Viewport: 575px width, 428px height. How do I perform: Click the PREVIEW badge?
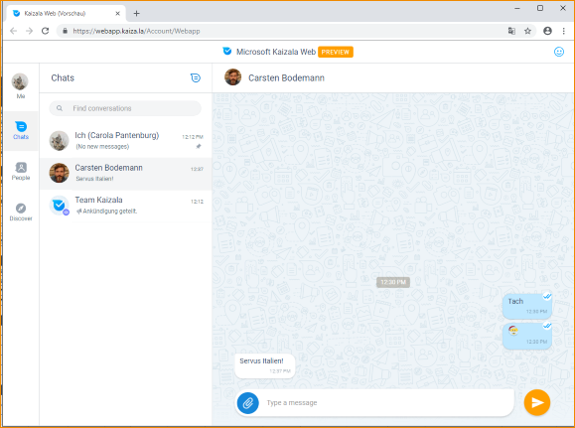pyautogui.click(x=335, y=52)
